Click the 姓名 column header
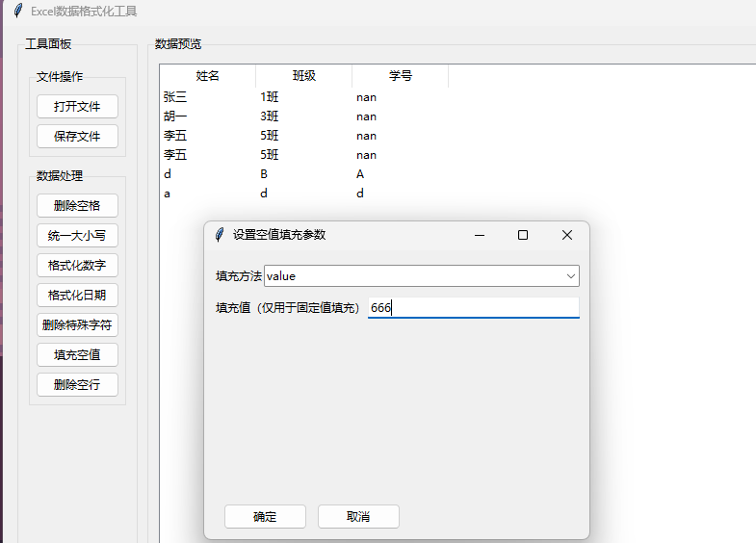 coord(208,76)
